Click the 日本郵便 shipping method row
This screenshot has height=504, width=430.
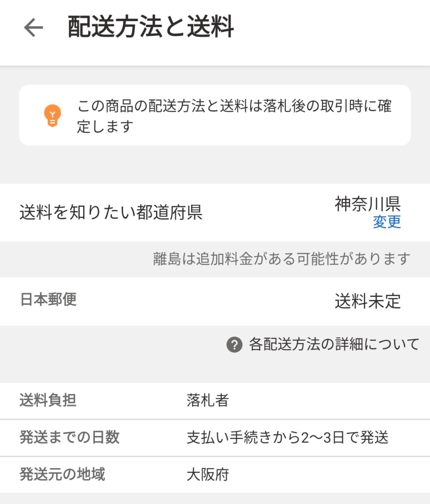pos(215,301)
